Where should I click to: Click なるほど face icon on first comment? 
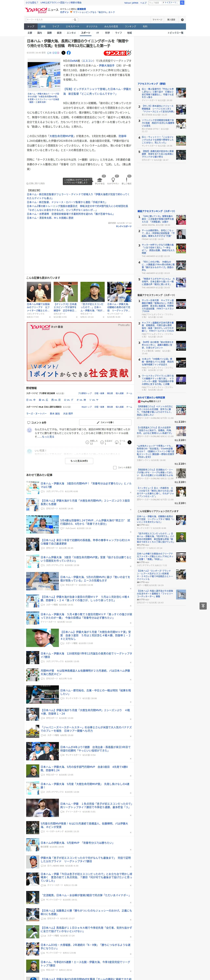(102, 442)
